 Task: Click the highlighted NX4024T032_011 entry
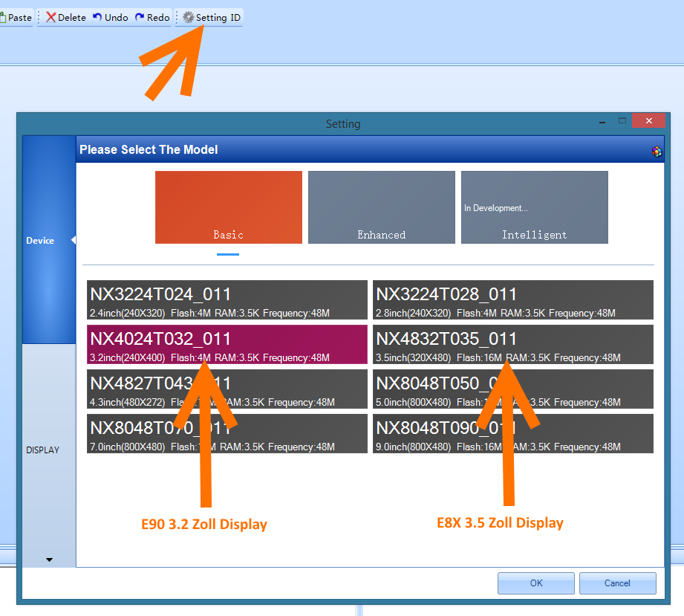pyautogui.click(x=226, y=344)
